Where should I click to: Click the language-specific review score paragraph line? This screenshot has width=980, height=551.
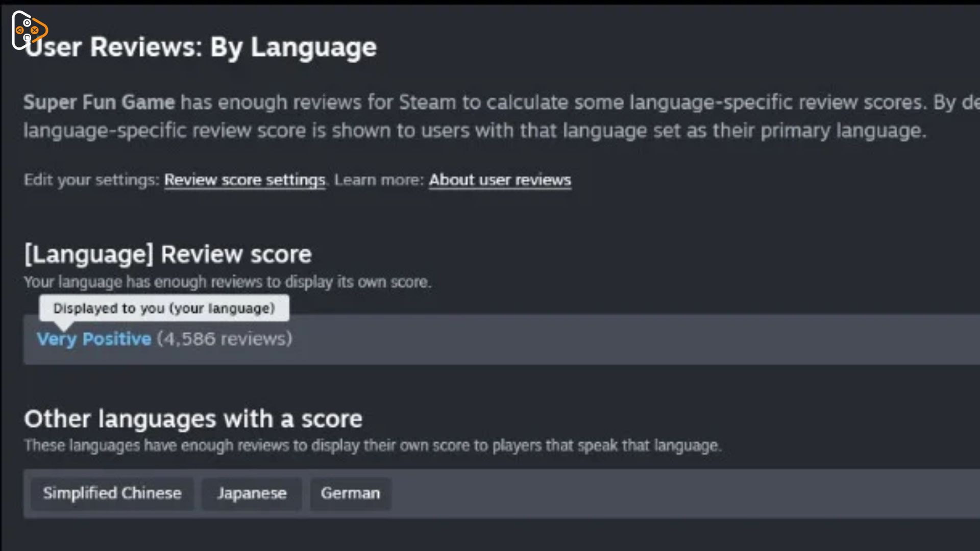point(475,131)
